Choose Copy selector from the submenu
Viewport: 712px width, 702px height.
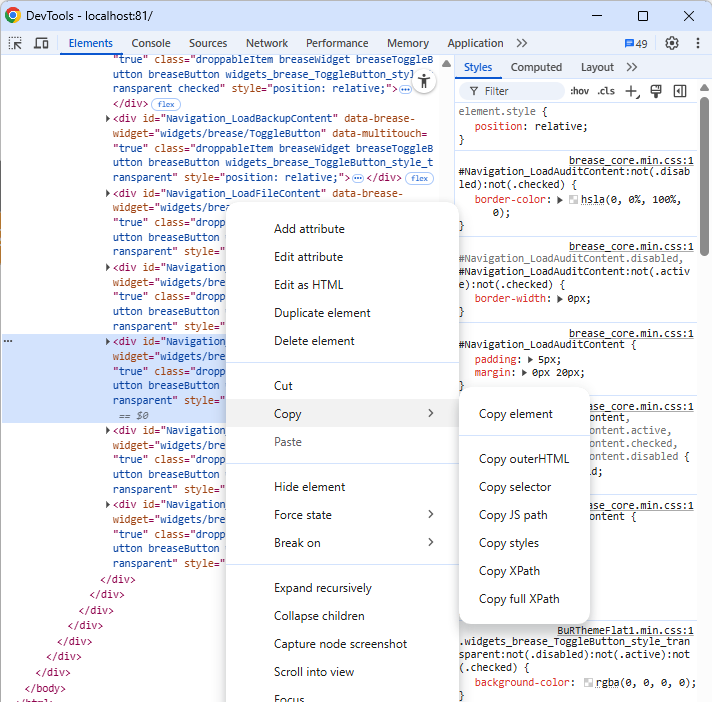(515, 487)
